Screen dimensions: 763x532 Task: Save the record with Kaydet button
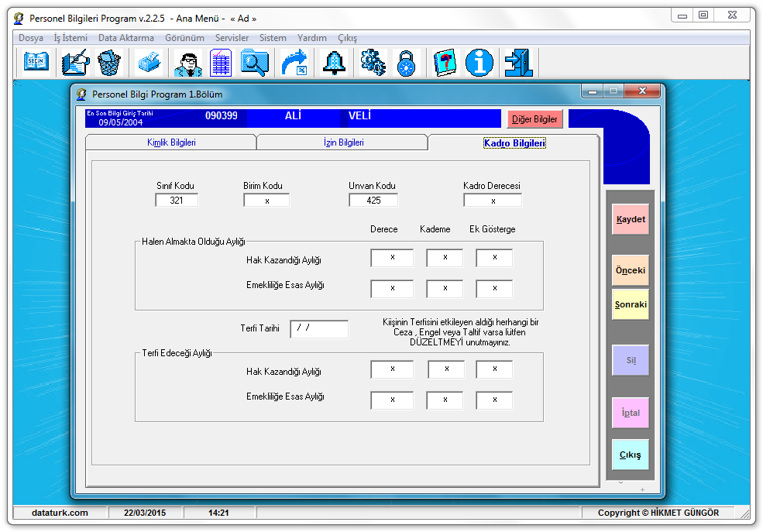click(631, 219)
